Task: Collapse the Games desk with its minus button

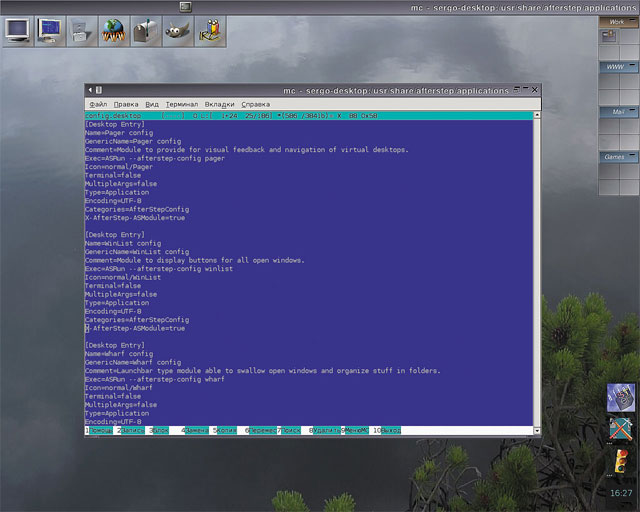Action: pos(633,155)
